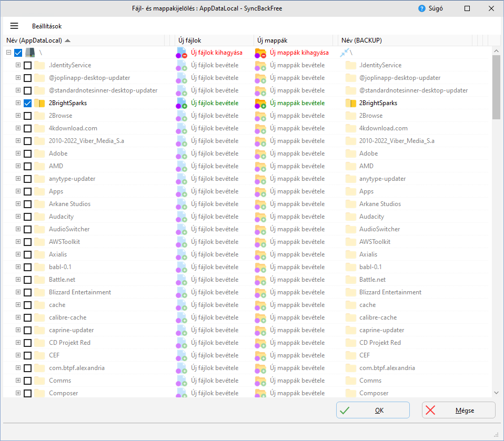The height and width of the screenshot is (441, 504).
Task: Click new files icon for AWSToolkit row
Action: 182,242
